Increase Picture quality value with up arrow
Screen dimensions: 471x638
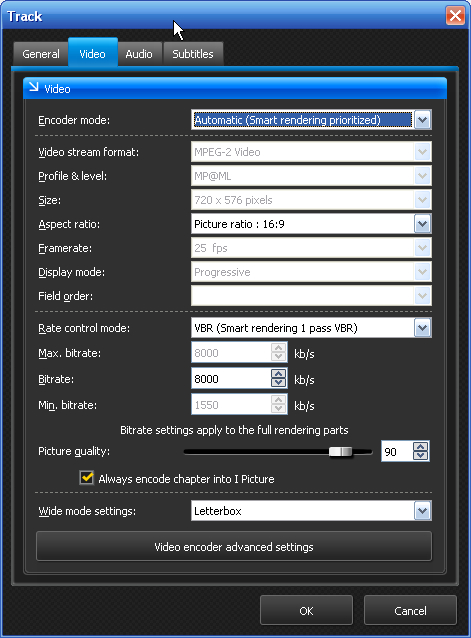click(421, 447)
